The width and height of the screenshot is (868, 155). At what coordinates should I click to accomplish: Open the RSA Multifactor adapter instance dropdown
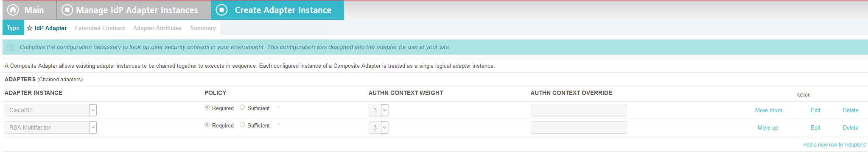click(x=51, y=127)
